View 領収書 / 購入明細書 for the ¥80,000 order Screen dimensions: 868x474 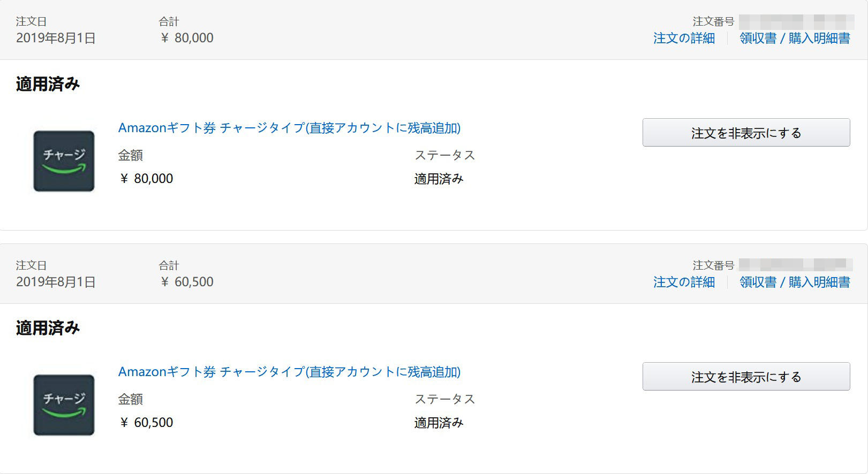795,39
